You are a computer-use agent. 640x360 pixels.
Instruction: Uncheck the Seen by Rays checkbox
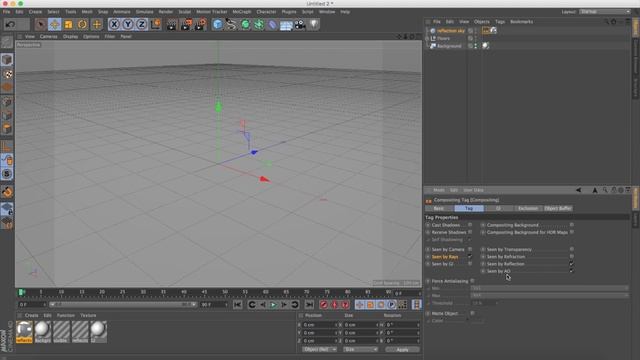pos(470,256)
